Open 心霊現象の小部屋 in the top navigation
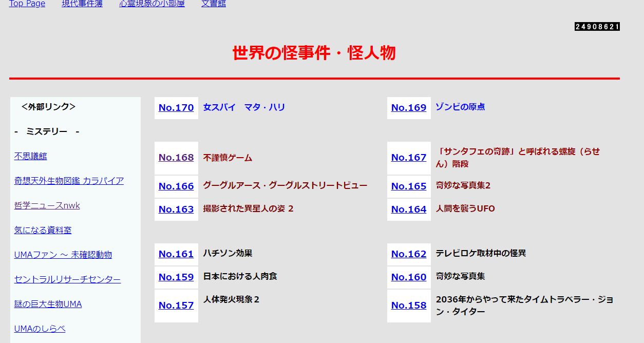This screenshot has width=644, height=343. (x=152, y=4)
